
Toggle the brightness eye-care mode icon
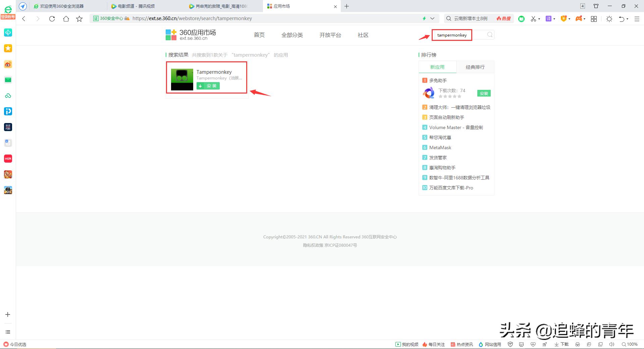[609, 19]
